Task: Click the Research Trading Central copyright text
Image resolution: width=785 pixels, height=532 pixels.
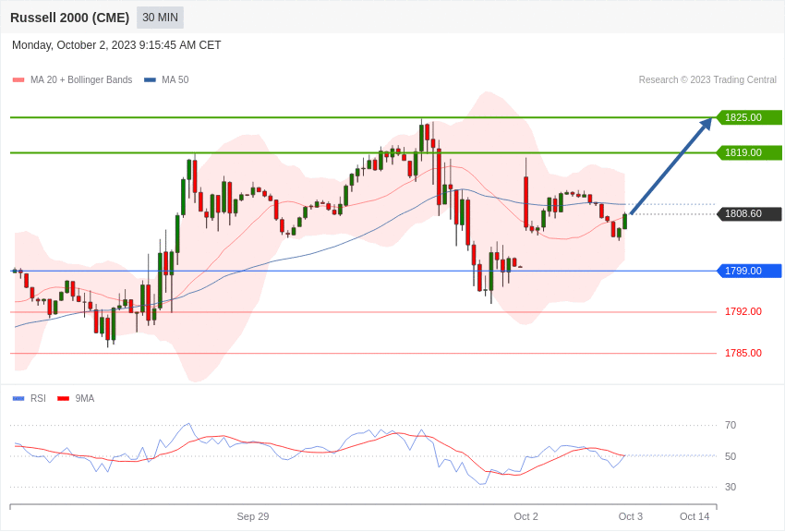Action: [707, 80]
